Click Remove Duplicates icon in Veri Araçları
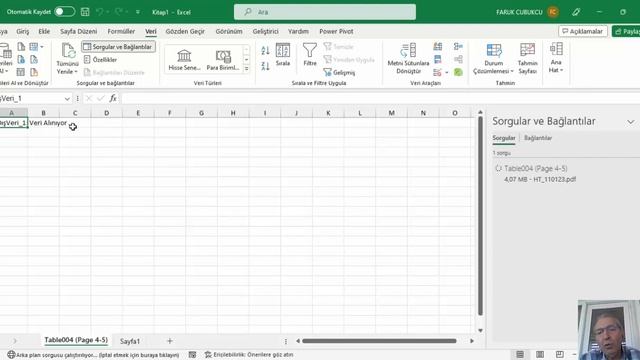640x360 pixels. click(438, 60)
